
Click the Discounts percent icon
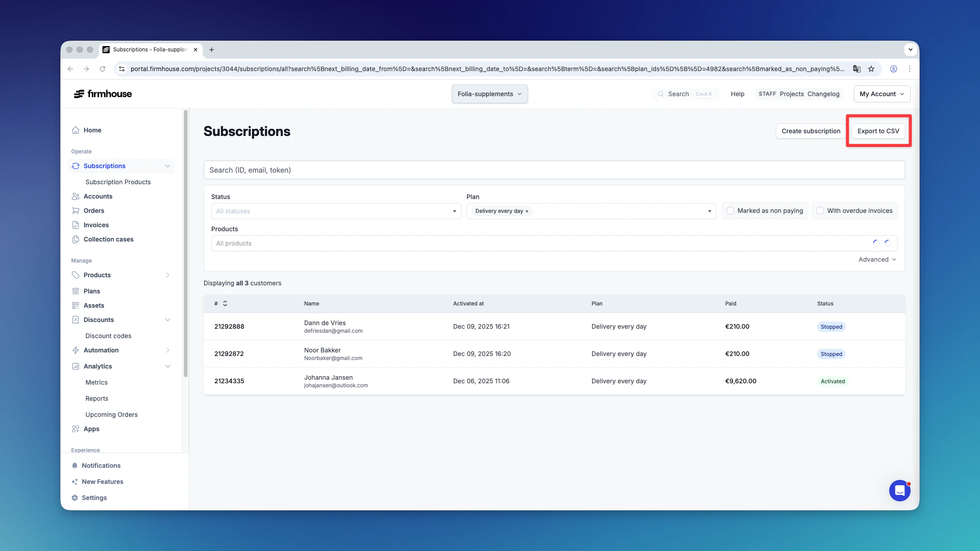coord(76,320)
